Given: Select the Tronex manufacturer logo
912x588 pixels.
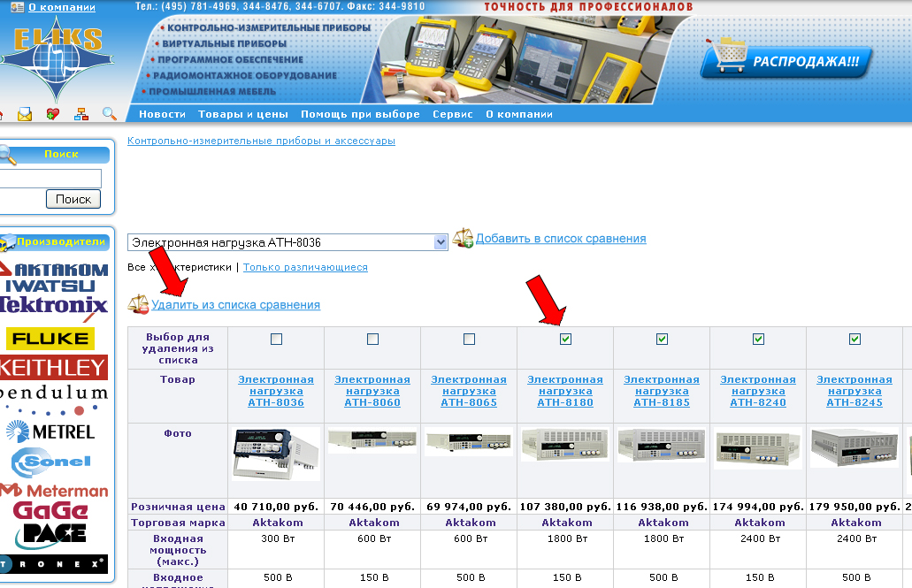Looking at the screenshot, I should [x=54, y=564].
